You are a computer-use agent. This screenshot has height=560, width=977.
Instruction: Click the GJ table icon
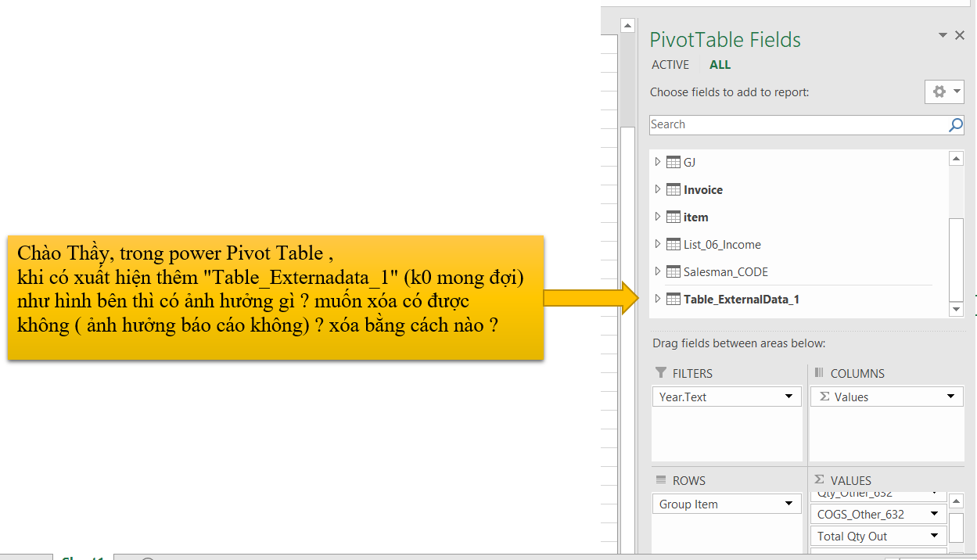pyautogui.click(x=673, y=163)
